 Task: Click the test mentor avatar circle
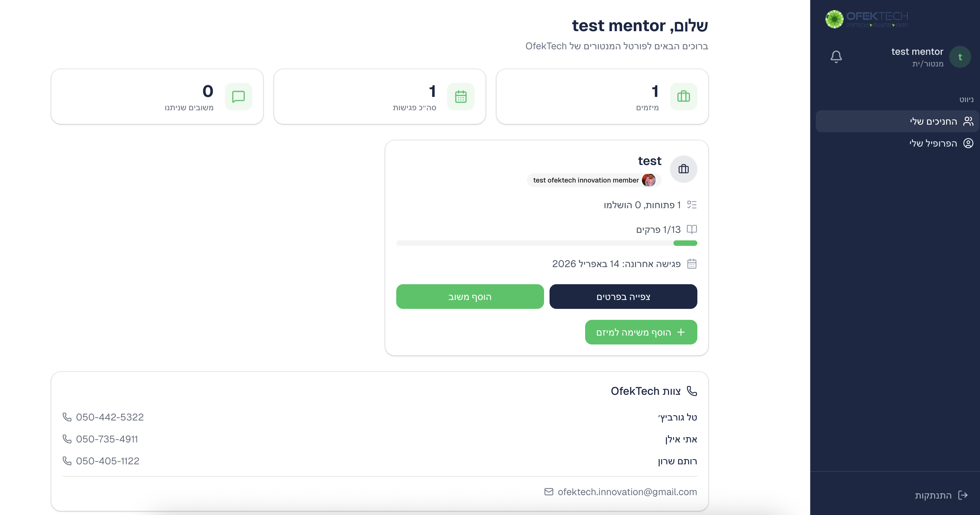pos(959,57)
